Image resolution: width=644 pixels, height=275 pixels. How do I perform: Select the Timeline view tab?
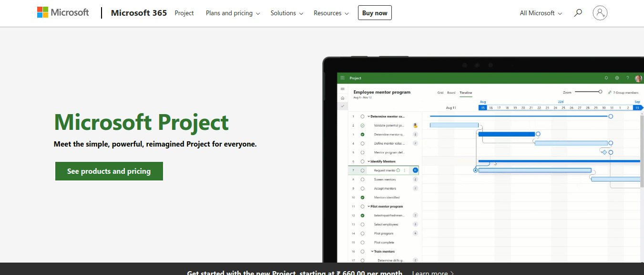[x=466, y=93]
